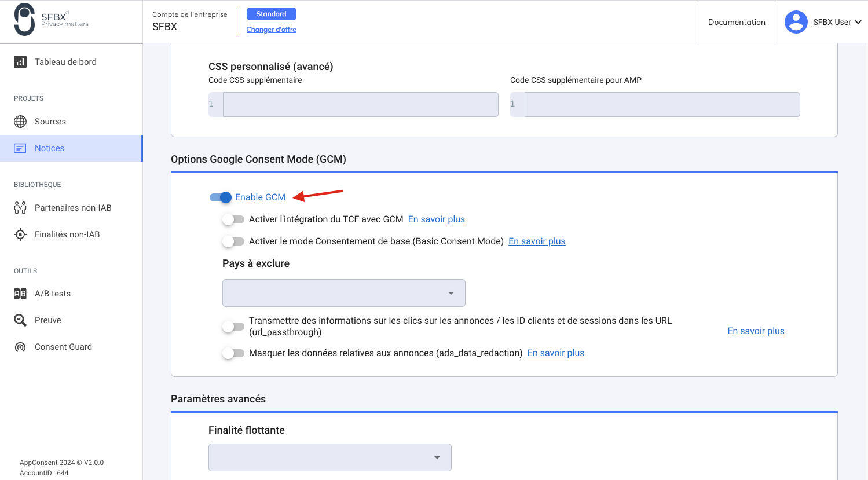Open Partenaires non-IAB section icon

(x=21, y=207)
